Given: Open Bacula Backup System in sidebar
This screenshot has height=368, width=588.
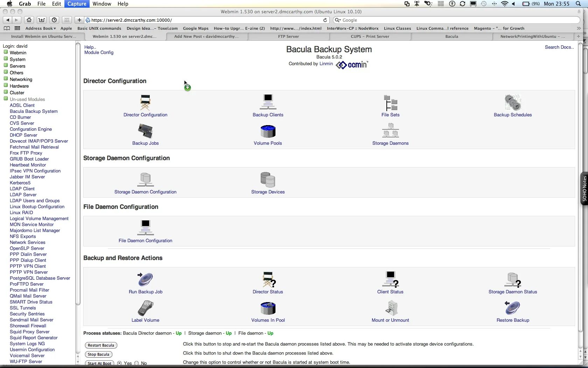Looking at the screenshot, I should 34,111.
